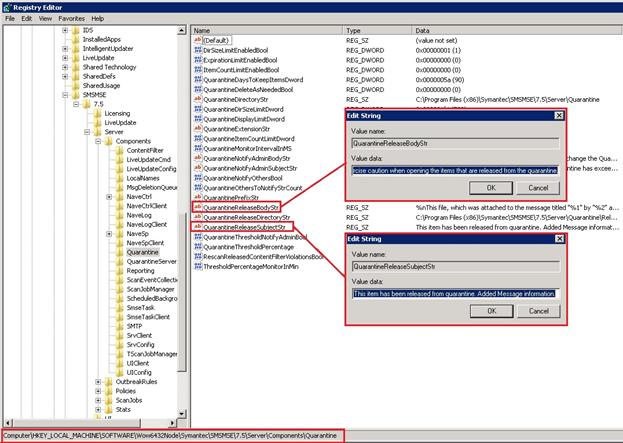Click the tree pane scroll-down arrow
Screen dimensions: 623x443
[183, 416]
